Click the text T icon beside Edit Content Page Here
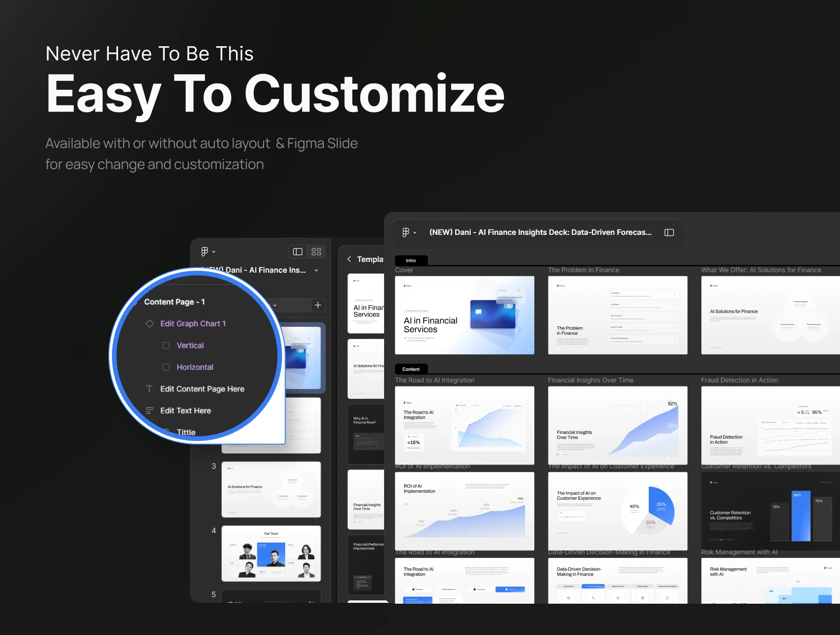This screenshot has width=840, height=635. (x=149, y=389)
